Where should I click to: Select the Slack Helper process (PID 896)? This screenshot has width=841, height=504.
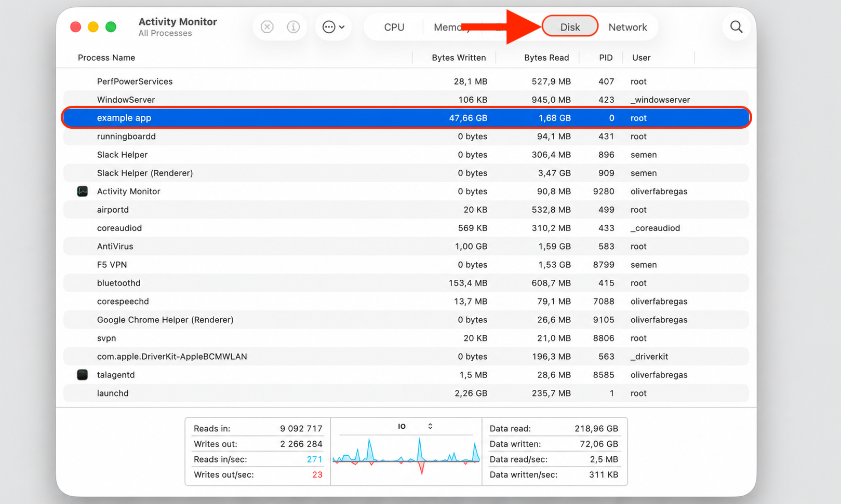(x=406, y=155)
